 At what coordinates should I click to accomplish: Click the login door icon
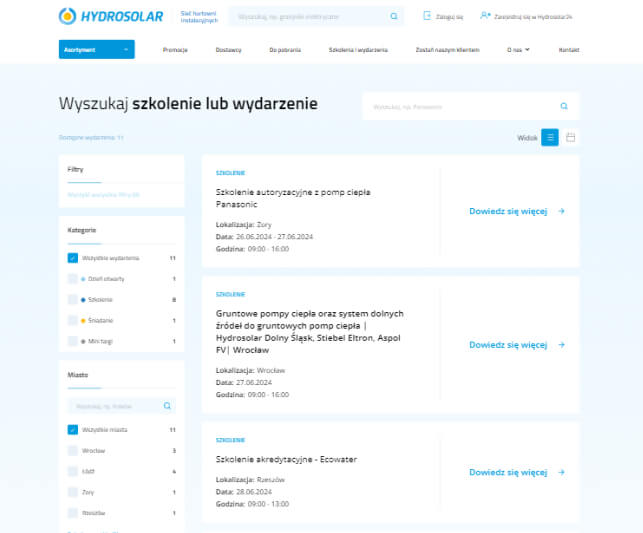click(427, 16)
